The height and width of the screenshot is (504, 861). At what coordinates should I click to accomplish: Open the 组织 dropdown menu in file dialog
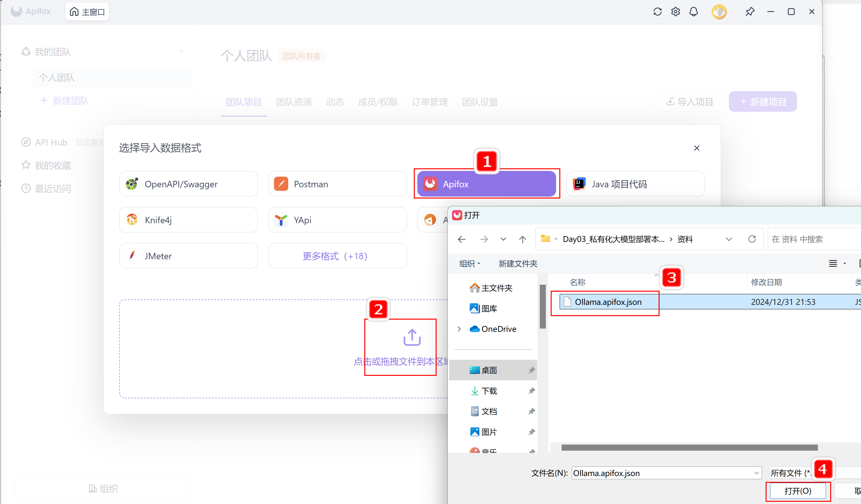click(469, 263)
